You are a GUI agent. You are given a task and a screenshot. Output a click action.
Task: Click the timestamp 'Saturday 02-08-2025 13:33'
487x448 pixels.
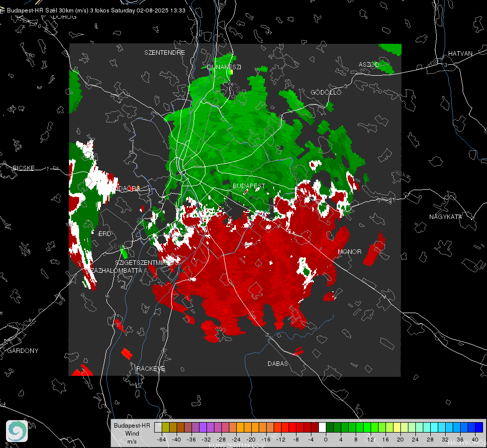[148, 10]
